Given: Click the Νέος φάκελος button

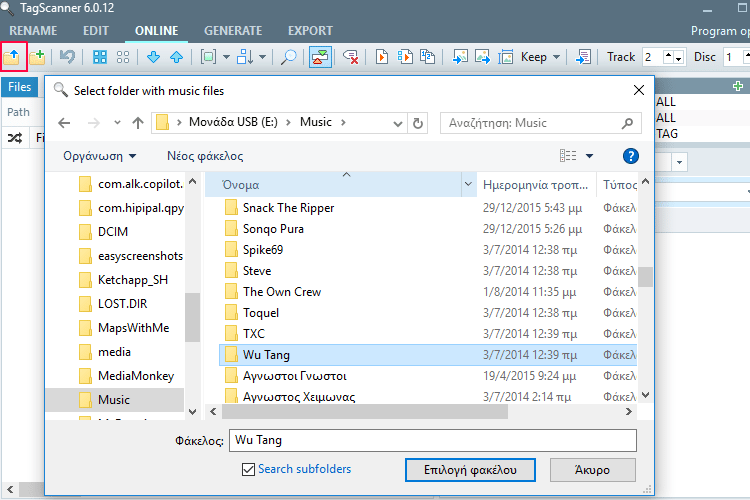Looking at the screenshot, I should (205, 156).
